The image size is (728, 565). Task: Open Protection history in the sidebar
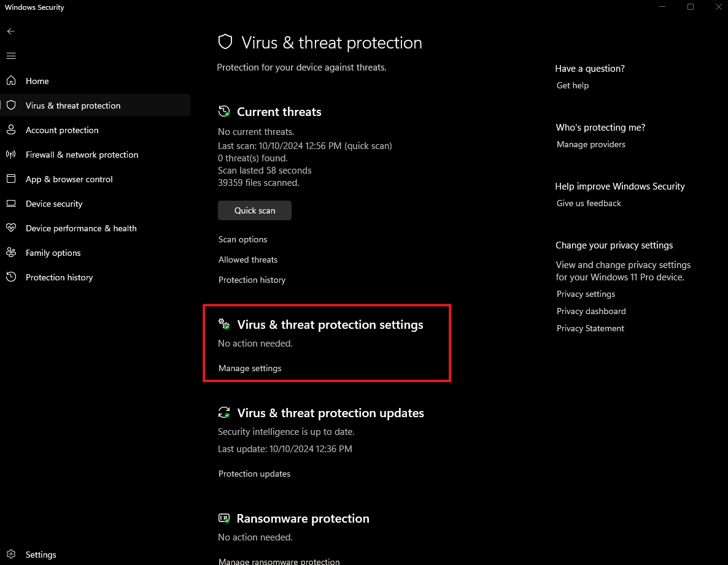point(59,277)
